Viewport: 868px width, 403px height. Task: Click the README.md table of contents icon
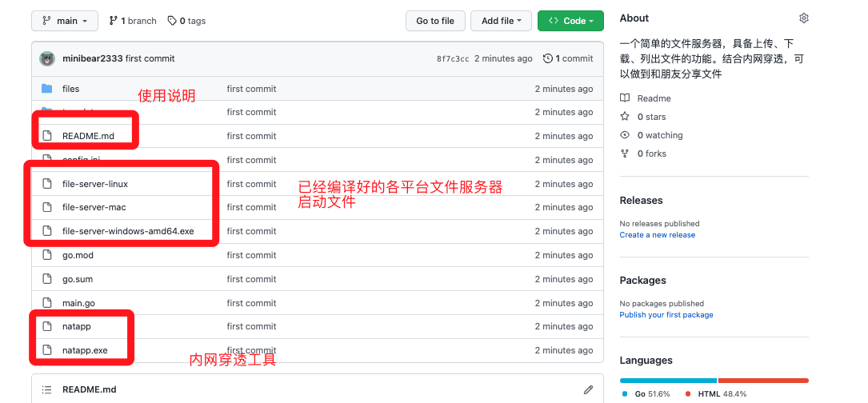46,389
